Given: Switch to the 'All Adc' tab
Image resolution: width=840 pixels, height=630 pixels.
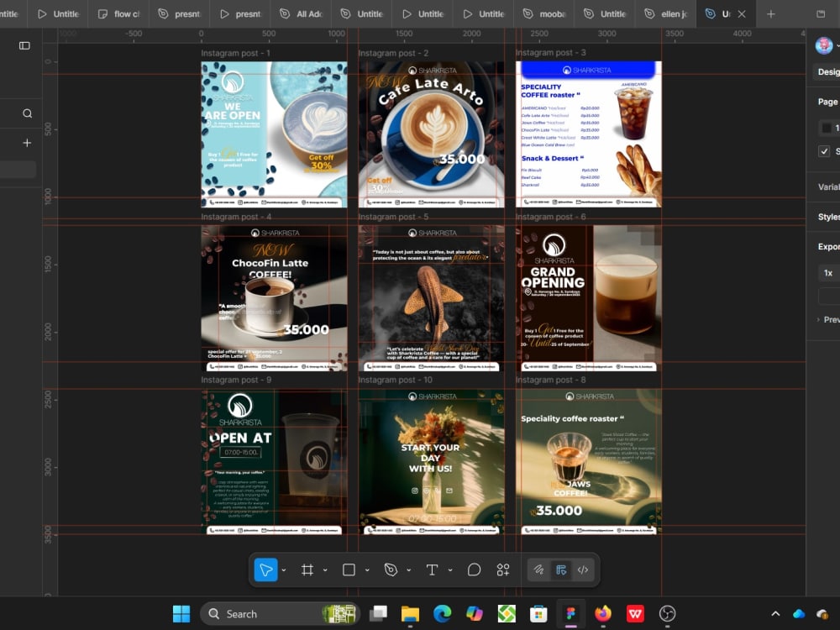Looking at the screenshot, I should [x=302, y=14].
